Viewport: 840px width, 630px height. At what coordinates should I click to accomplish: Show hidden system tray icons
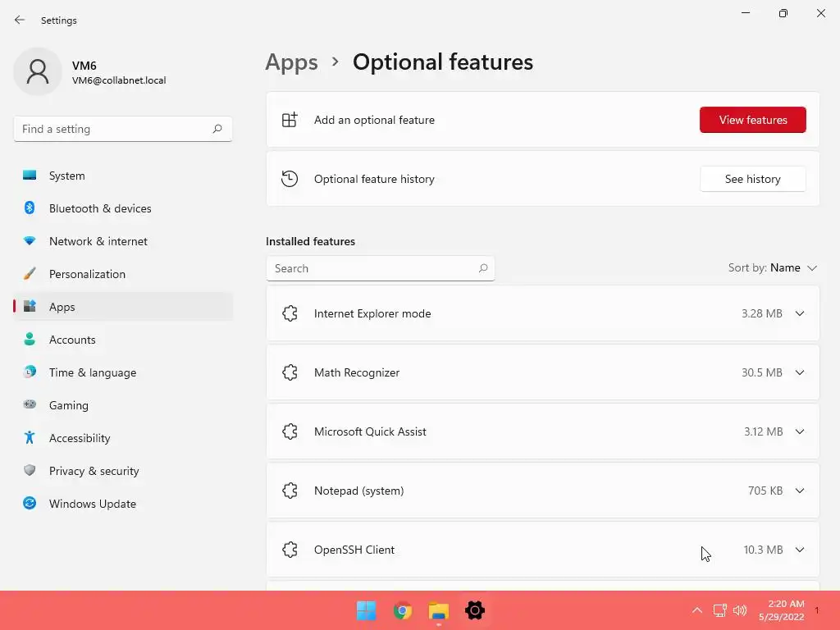pos(697,609)
